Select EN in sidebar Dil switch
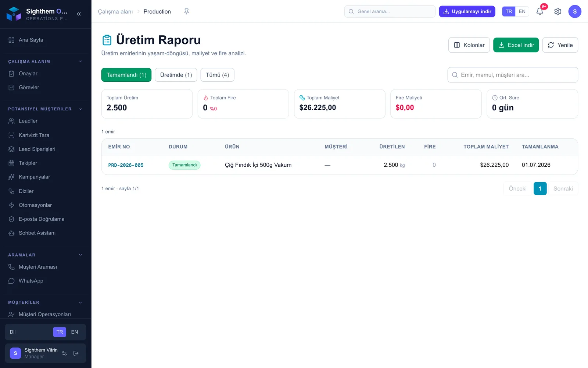The height and width of the screenshot is (368, 588). coord(75,332)
